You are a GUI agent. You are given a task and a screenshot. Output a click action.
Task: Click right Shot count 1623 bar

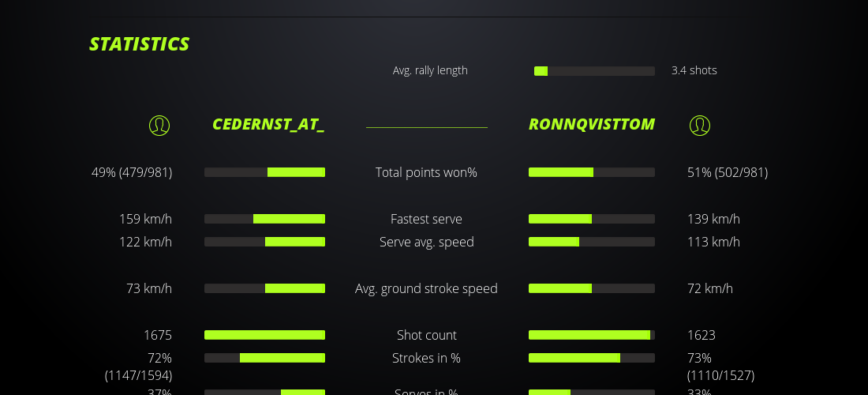(x=592, y=335)
